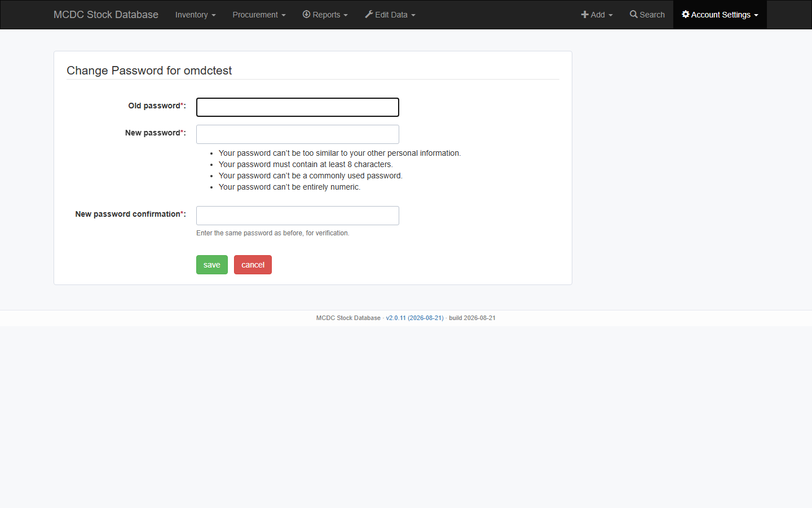Open the Search page from navbar
This screenshot has height=508, width=812.
(647, 15)
